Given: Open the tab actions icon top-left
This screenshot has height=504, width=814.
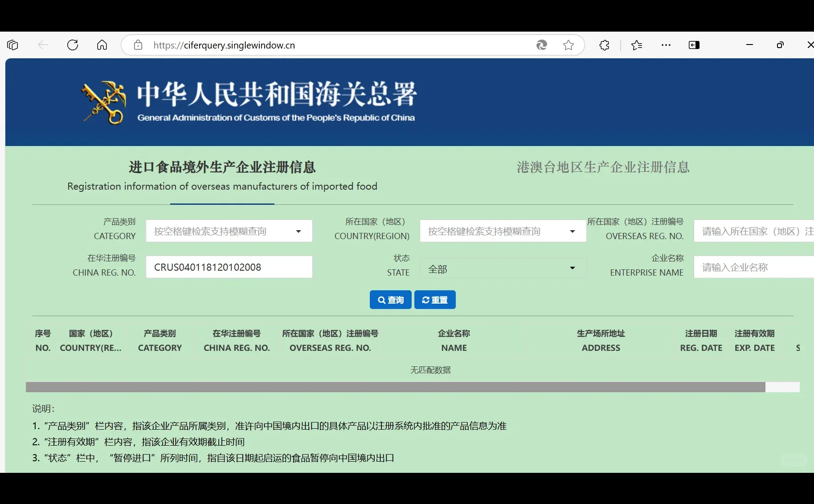Looking at the screenshot, I should 12,45.
